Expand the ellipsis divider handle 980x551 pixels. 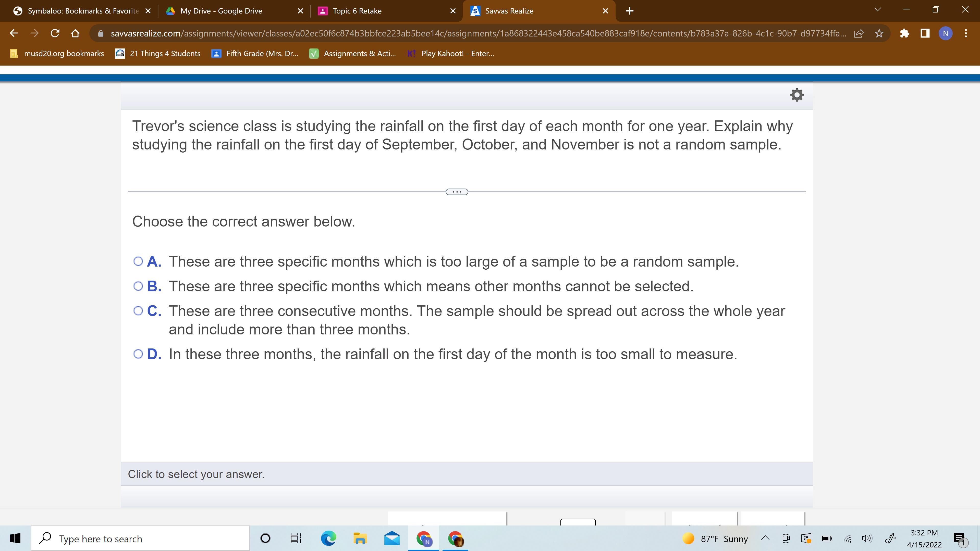point(457,192)
